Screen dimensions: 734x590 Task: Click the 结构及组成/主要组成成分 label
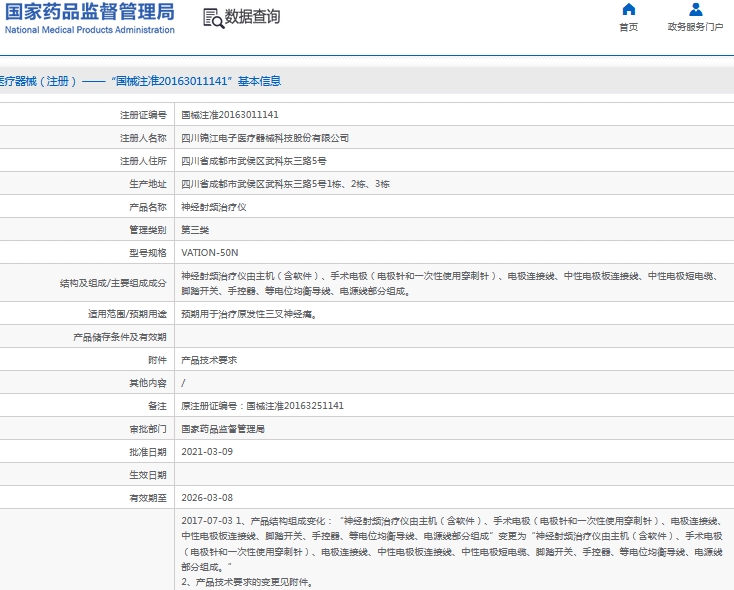(x=113, y=283)
